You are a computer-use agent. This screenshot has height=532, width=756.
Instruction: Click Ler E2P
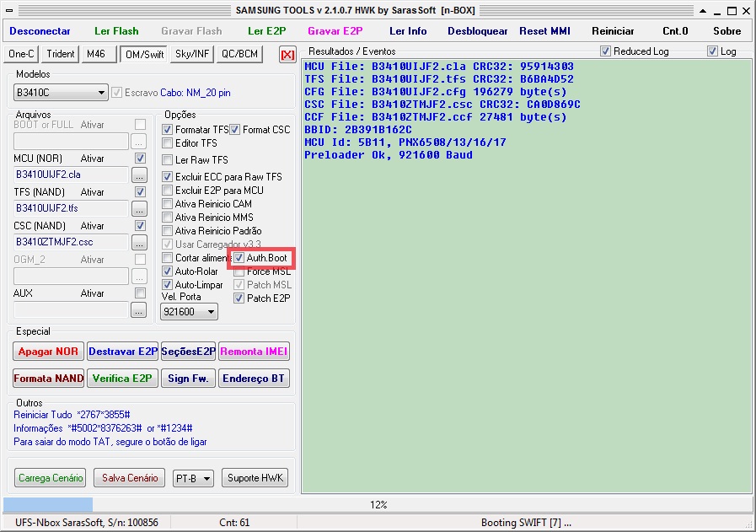pos(266,31)
